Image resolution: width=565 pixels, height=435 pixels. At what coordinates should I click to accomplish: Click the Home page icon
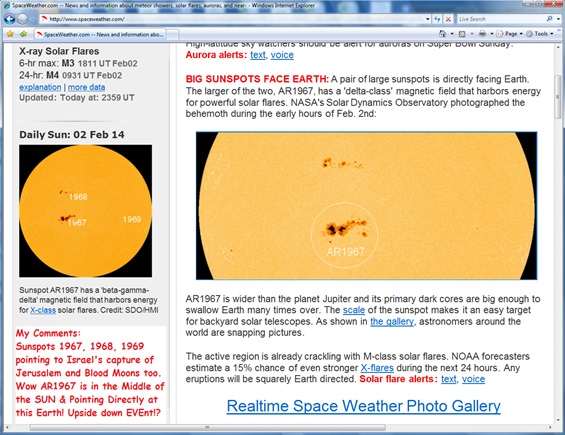(442, 34)
